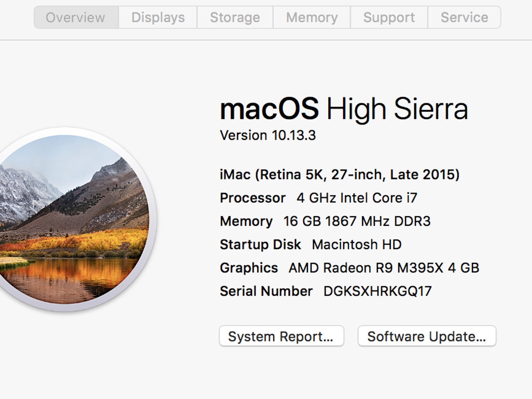Open the Support tab
Viewport: 532px width, 399px height.
(389, 18)
